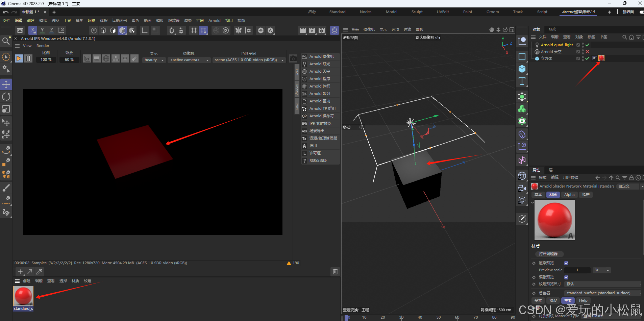Open the scene ACES color space dropdown
Viewport: 644px width, 321px height.
coord(249,60)
